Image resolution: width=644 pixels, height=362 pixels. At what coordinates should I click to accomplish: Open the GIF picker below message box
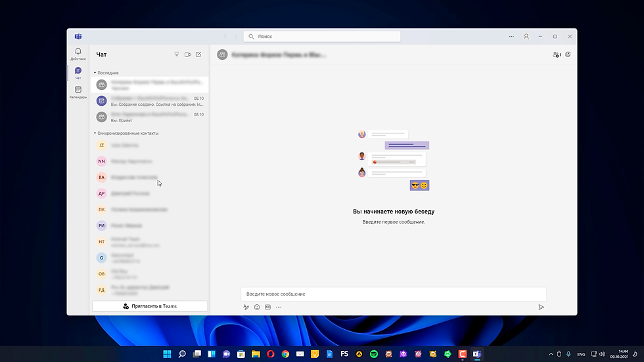pos(268,307)
